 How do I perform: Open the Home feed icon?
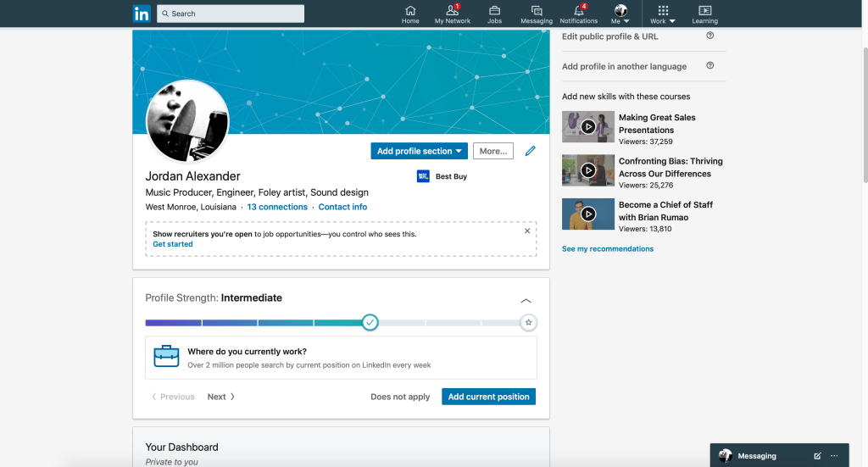coord(410,11)
